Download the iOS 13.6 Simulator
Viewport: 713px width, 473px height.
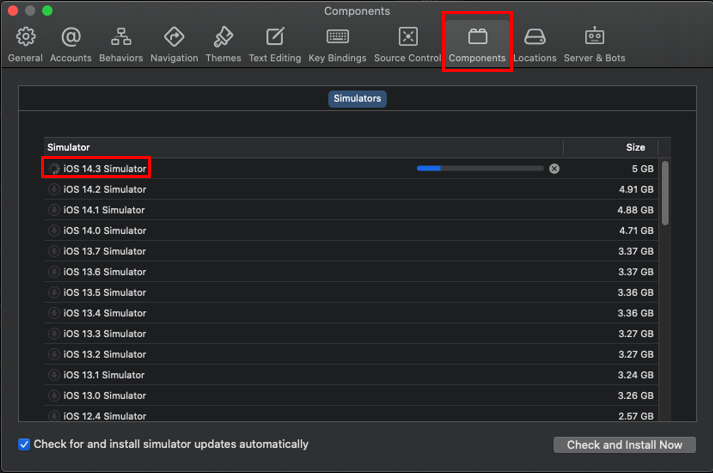pyautogui.click(x=54, y=272)
